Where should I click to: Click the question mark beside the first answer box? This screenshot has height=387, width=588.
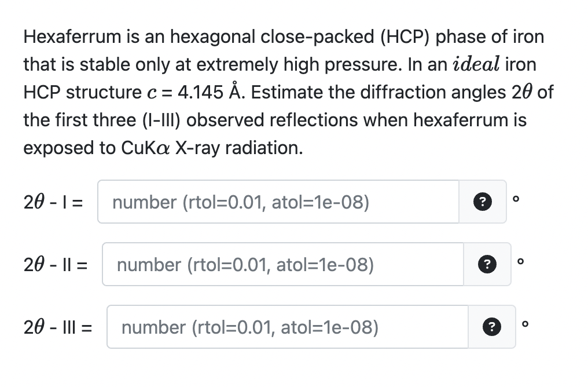point(482,202)
